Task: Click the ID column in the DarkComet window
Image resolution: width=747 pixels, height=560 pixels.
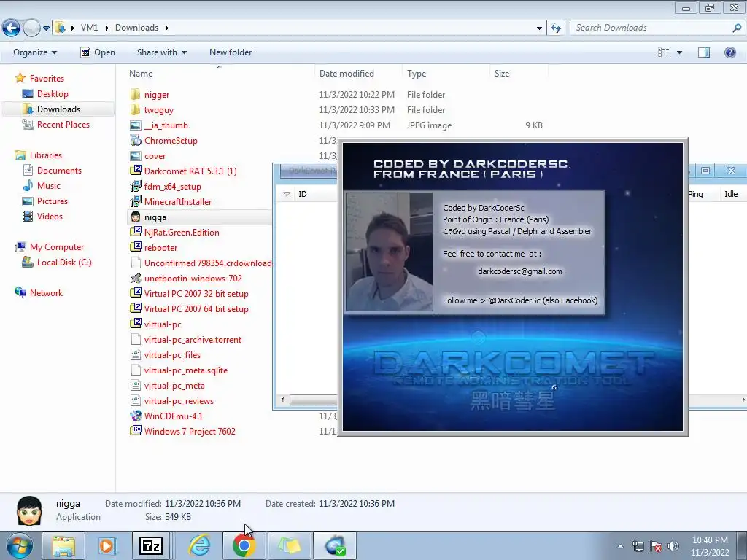Action: tap(303, 194)
